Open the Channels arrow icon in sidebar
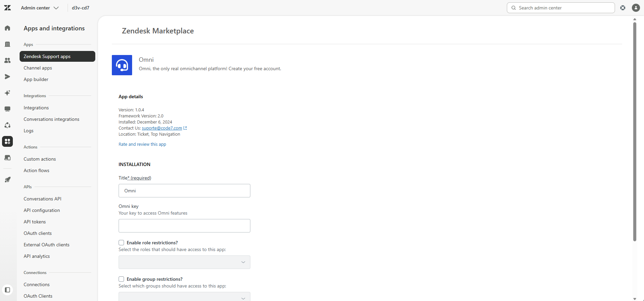The height and width of the screenshot is (301, 644). [7, 77]
